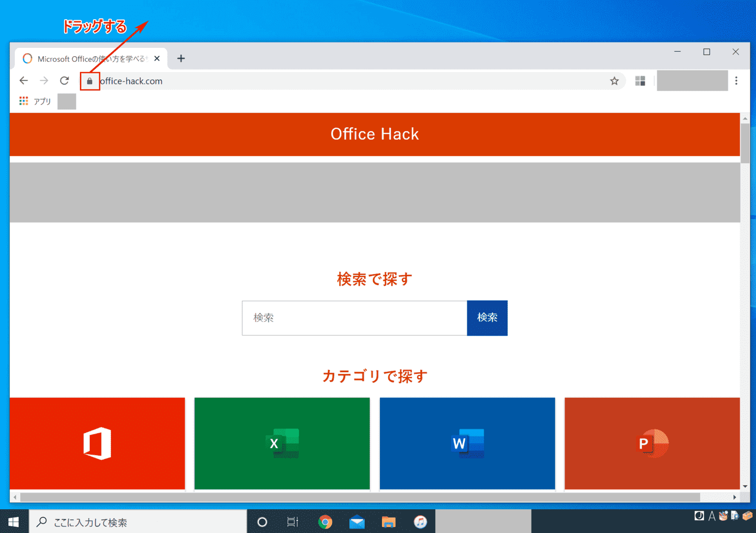Open Cortana circle icon on taskbar

[262, 522]
